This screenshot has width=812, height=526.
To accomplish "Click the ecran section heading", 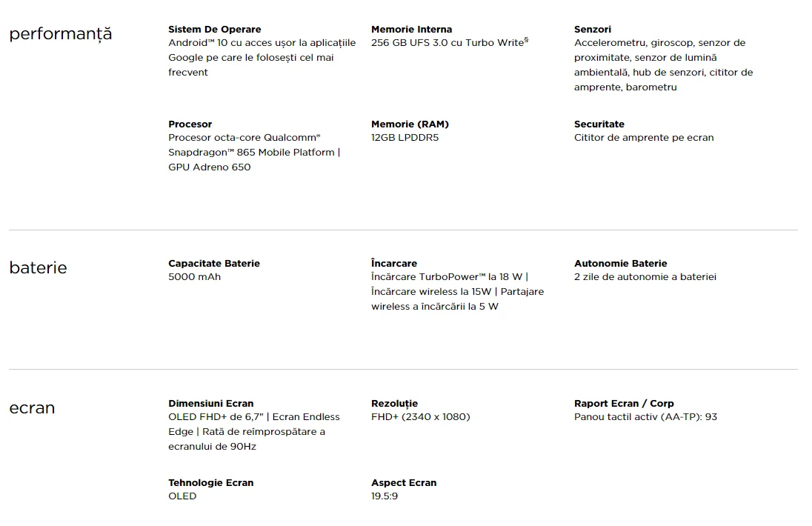I will [x=32, y=408].
